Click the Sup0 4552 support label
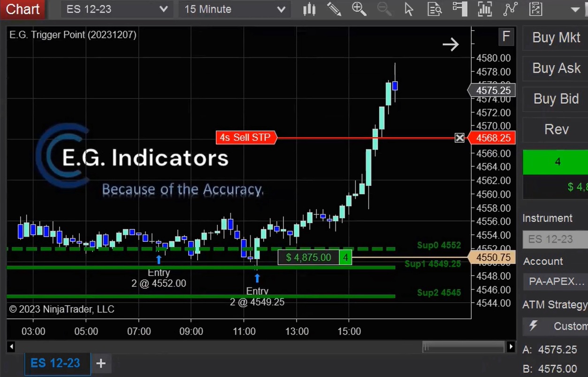The height and width of the screenshot is (377, 588). point(439,245)
